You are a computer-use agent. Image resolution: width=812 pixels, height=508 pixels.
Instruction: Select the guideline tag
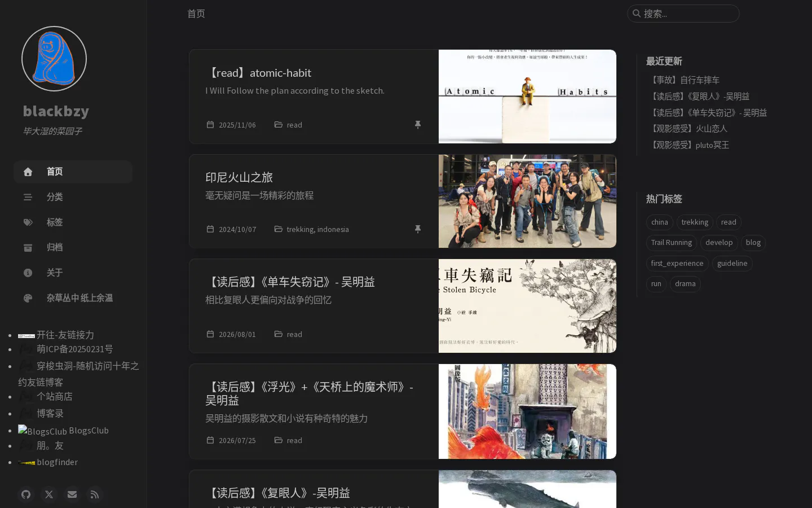tap(732, 264)
